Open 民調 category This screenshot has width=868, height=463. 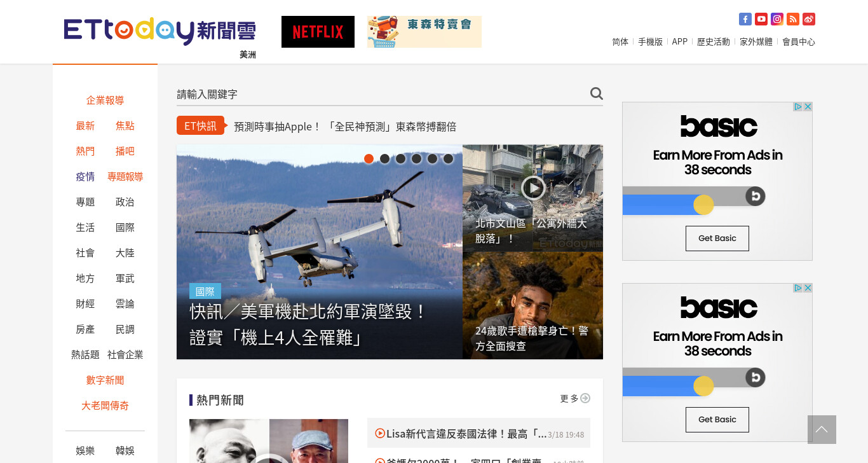pyautogui.click(x=125, y=329)
